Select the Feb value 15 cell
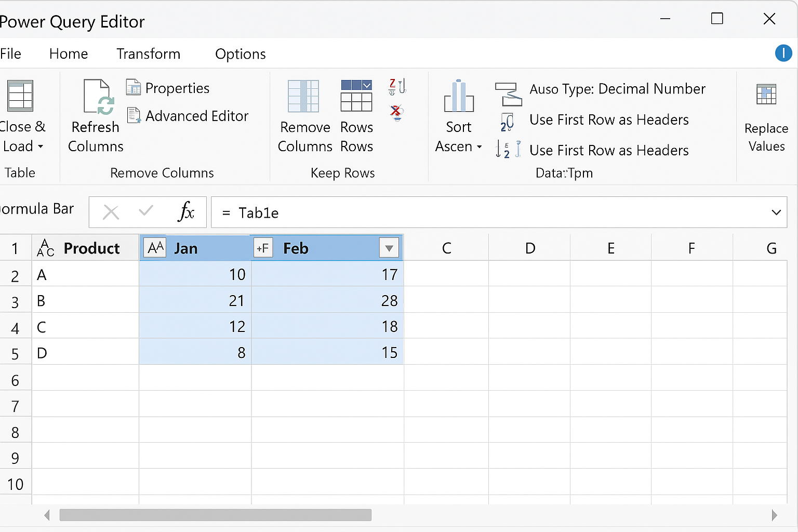The width and height of the screenshot is (798, 532). click(x=327, y=352)
